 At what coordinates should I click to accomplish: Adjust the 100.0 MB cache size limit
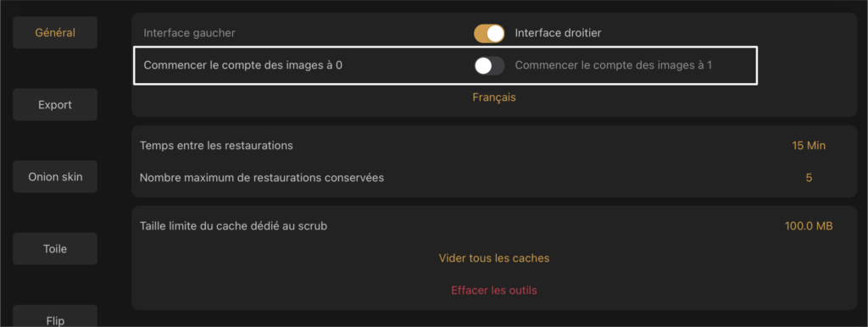pyautogui.click(x=809, y=225)
